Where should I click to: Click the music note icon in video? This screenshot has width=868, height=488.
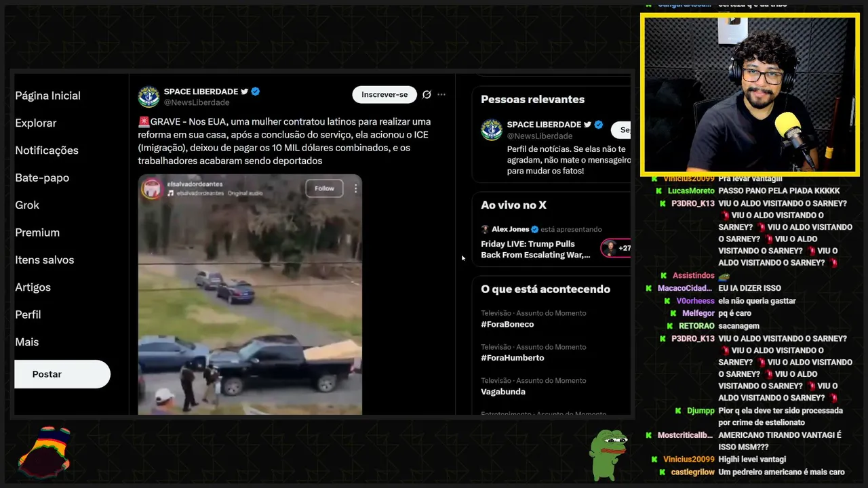tap(171, 193)
